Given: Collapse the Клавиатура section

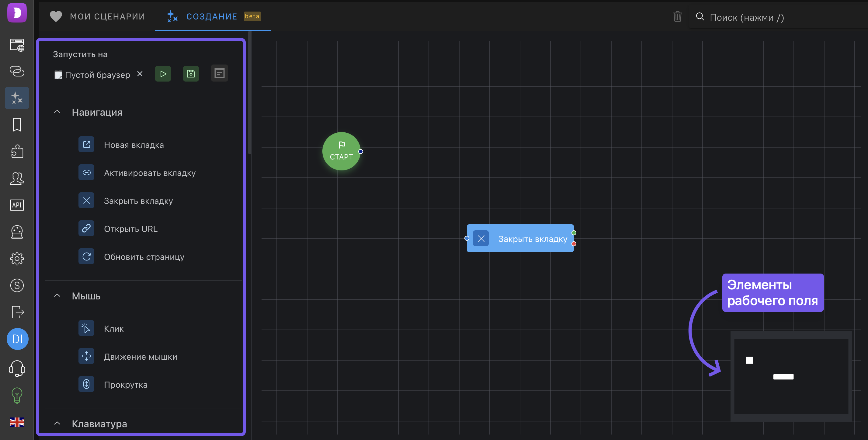Looking at the screenshot, I should pyautogui.click(x=57, y=424).
